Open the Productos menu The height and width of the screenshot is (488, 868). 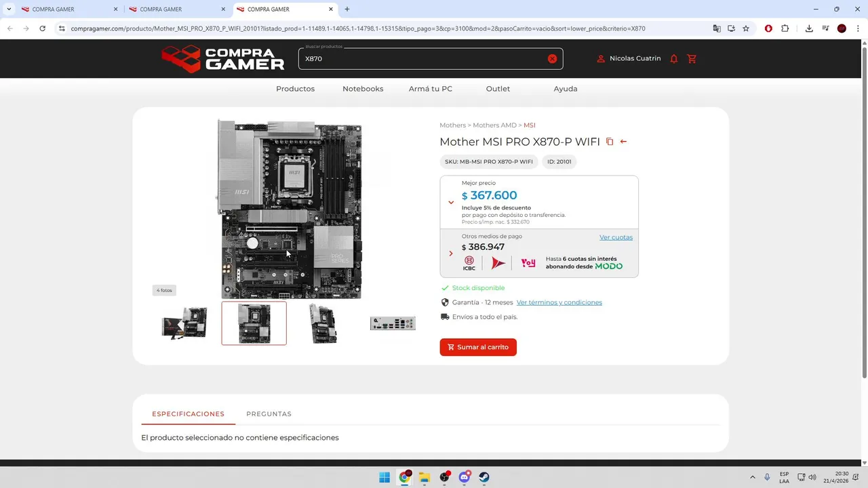click(295, 89)
